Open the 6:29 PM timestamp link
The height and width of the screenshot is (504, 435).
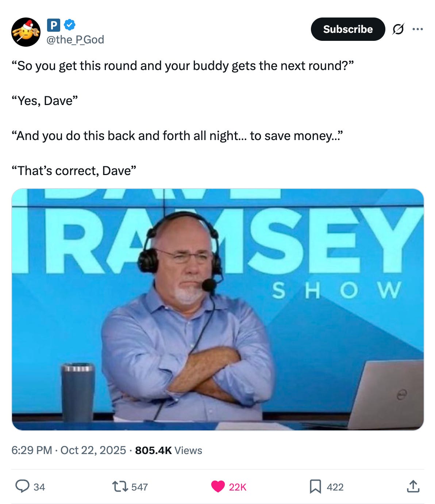pos(32,450)
